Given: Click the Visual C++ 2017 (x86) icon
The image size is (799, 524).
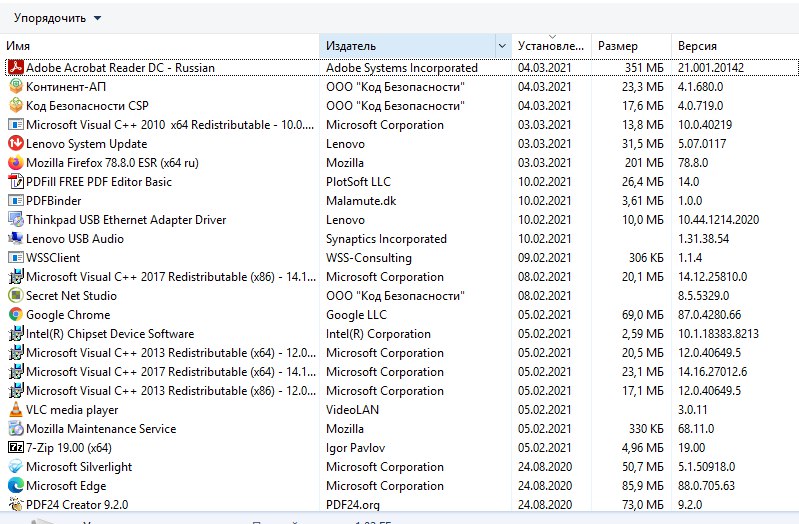Looking at the screenshot, I should tap(16, 276).
